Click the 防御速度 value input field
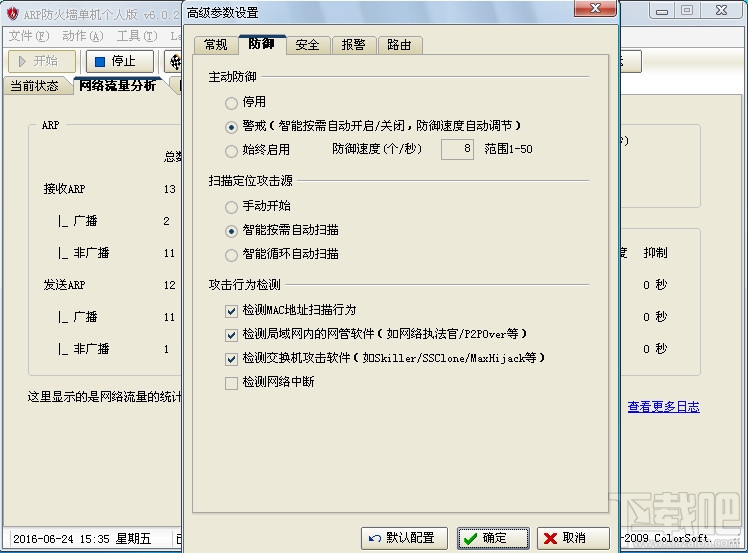The width and height of the screenshot is (748, 553). click(x=457, y=149)
